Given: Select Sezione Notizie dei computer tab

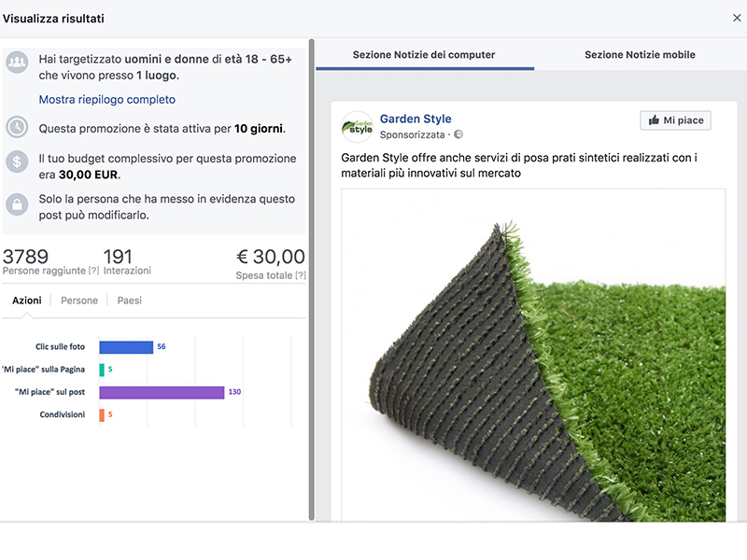Looking at the screenshot, I should coord(424,55).
